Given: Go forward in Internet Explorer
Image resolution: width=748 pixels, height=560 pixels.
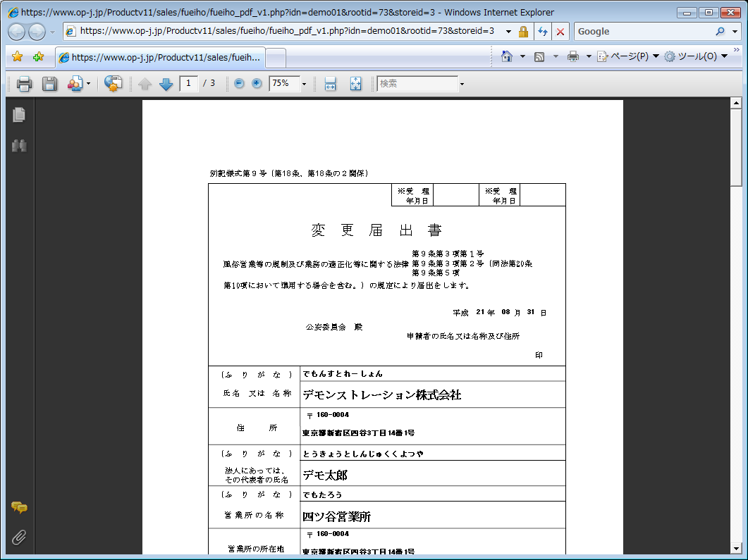Looking at the screenshot, I should click(x=37, y=32).
